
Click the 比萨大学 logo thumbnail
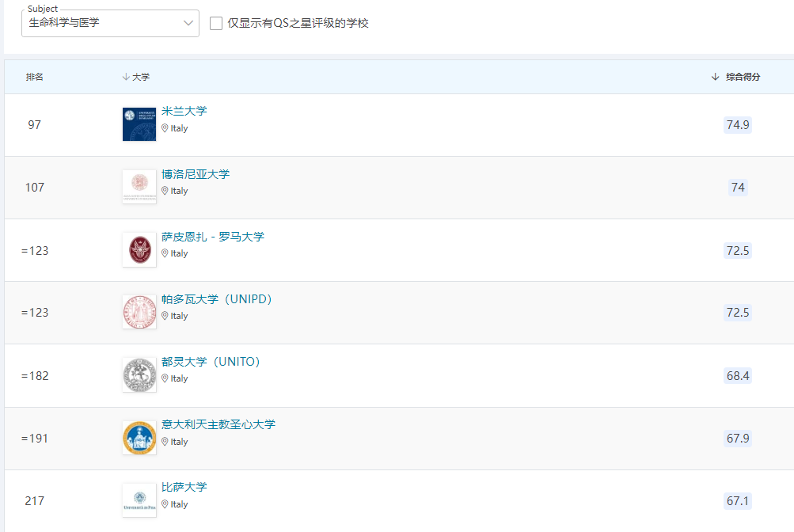[x=139, y=500]
